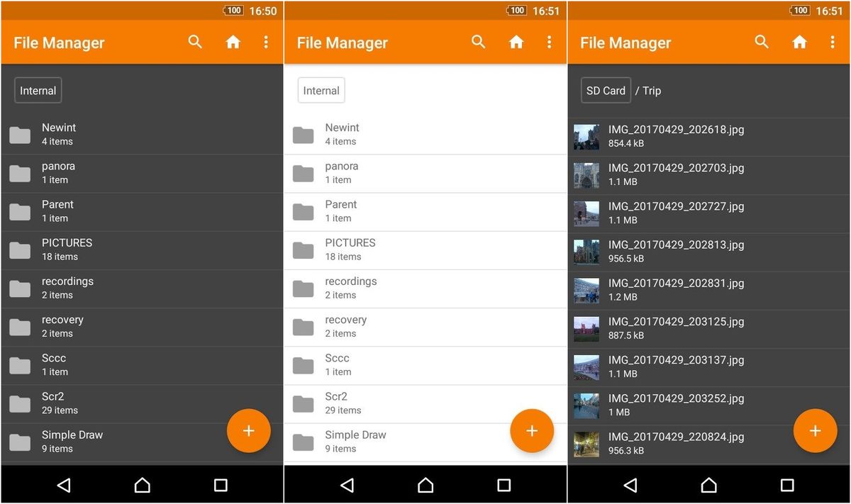
Task: Select the recordings folder name in light screen
Action: coord(351,281)
